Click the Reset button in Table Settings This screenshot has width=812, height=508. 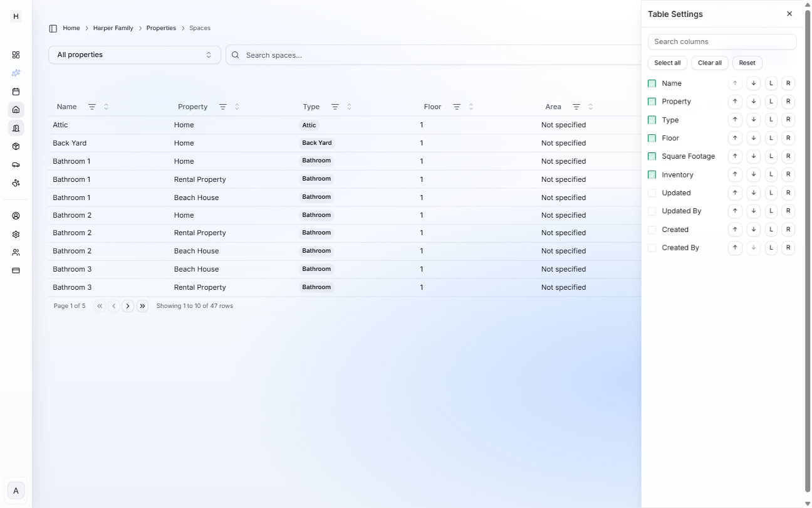(747, 63)
